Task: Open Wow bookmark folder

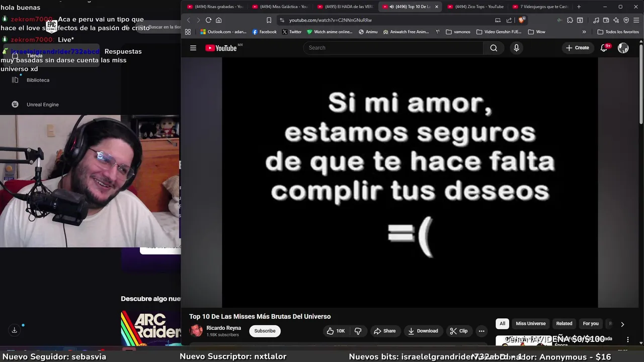Action: pos(536,32)
